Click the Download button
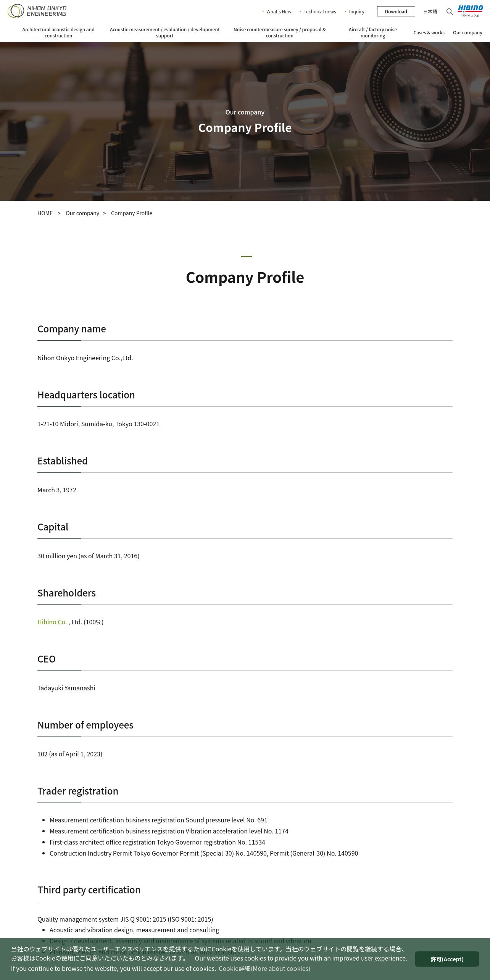The width and height of the screenshot is (490, 980). tap(396, 11)
